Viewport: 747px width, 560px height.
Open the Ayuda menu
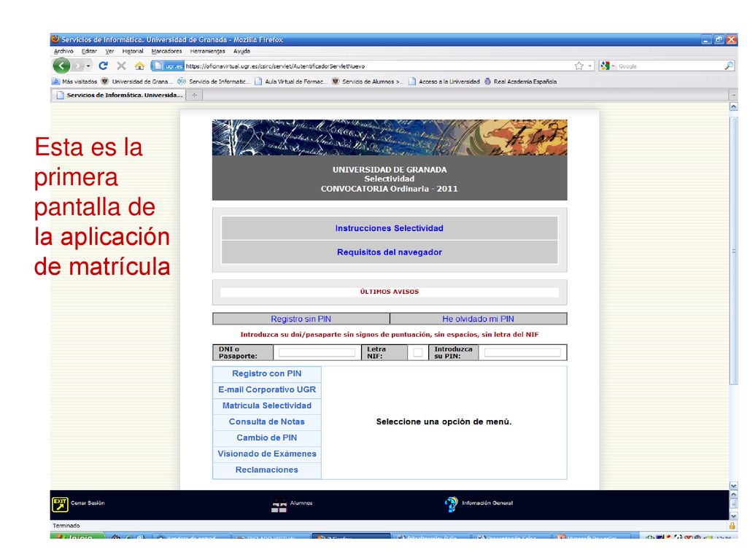[x=241, y=52]
